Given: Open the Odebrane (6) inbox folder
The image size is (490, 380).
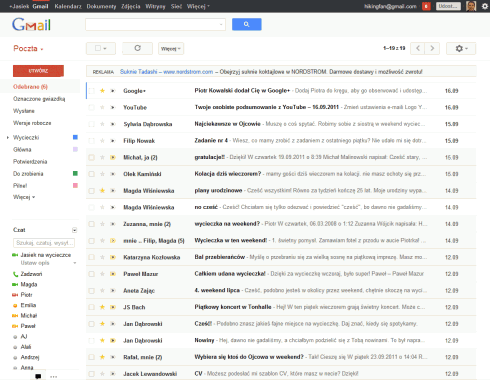Looking at the screenshot, I should 30,87.
